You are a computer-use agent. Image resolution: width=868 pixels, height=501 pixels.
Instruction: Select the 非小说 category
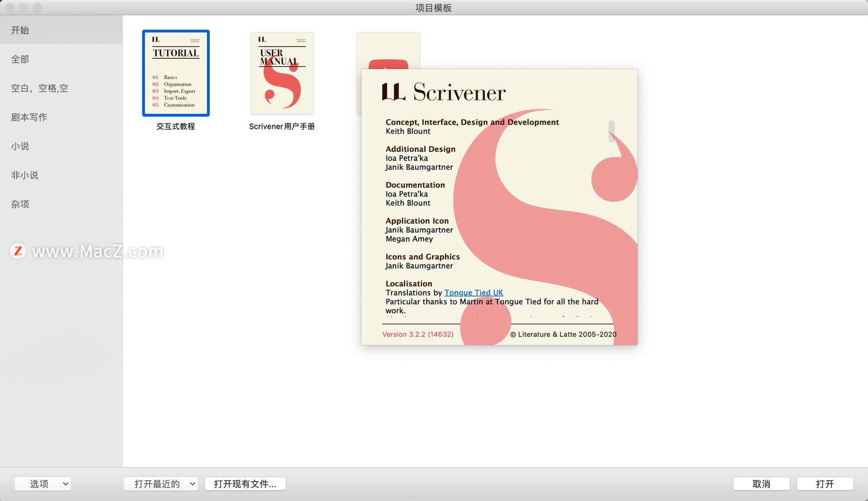pyautogui.click(x=61, y=175)
